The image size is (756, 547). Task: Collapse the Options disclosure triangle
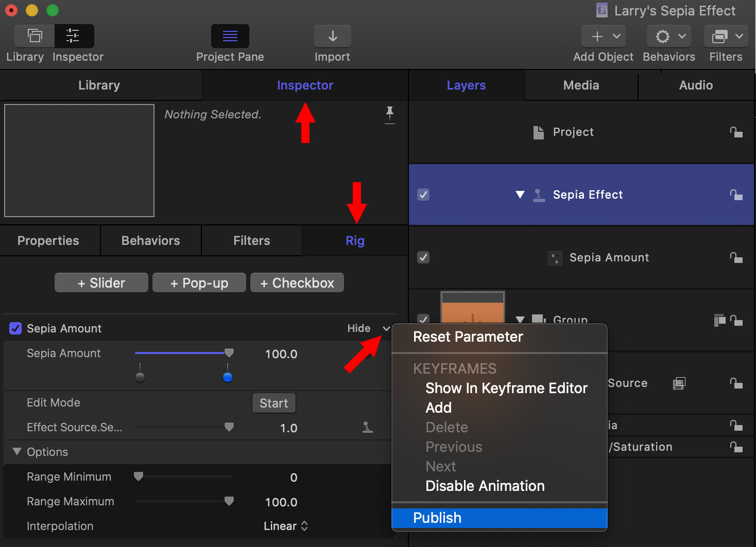[17, 451]
